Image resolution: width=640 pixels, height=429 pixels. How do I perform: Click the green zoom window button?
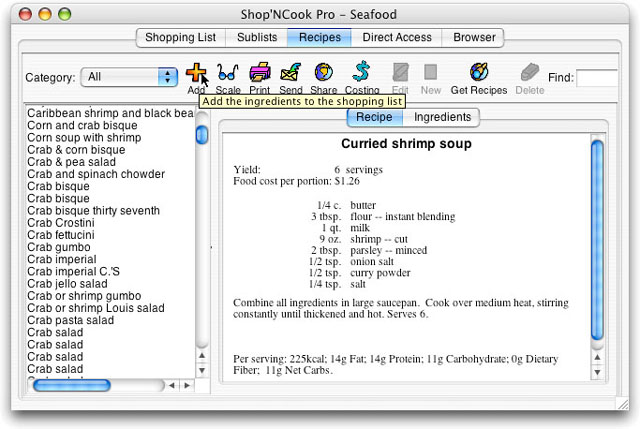(x=64, y=14)
